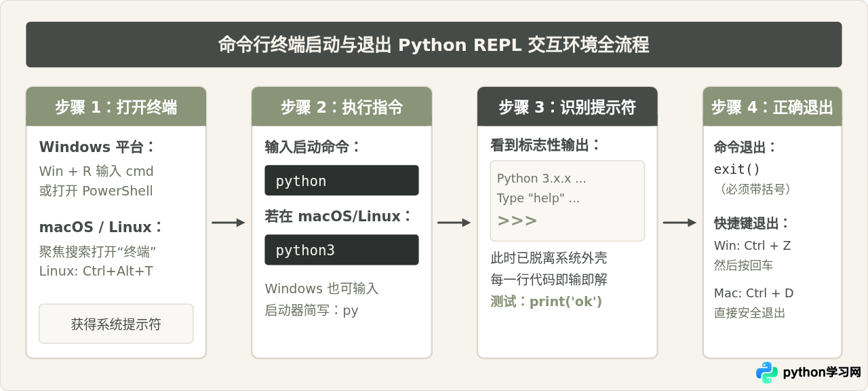The height and width of the screenshot is (391, 868).
Task: Click the 启动器简写：py line
Action: pos(311,310)
